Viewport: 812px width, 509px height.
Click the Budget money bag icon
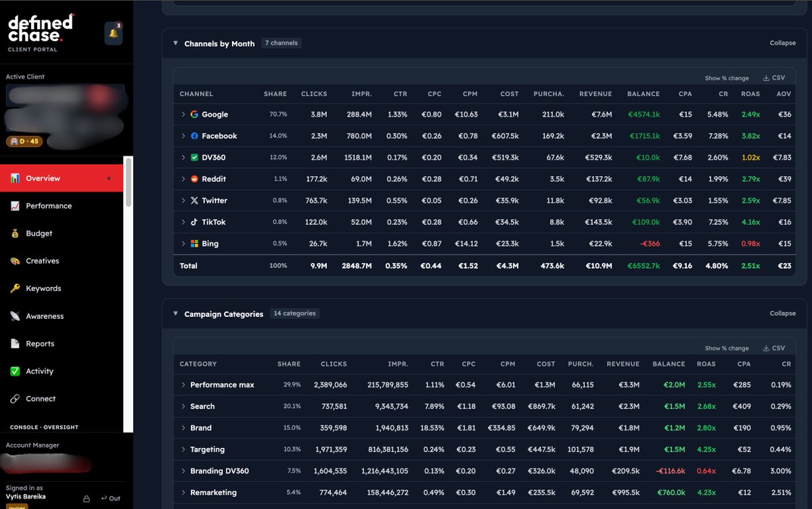[x=15, y=234]
